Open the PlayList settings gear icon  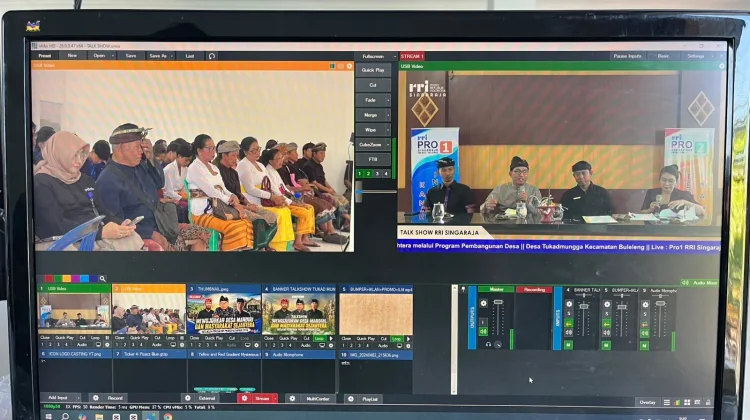point(351,398)
